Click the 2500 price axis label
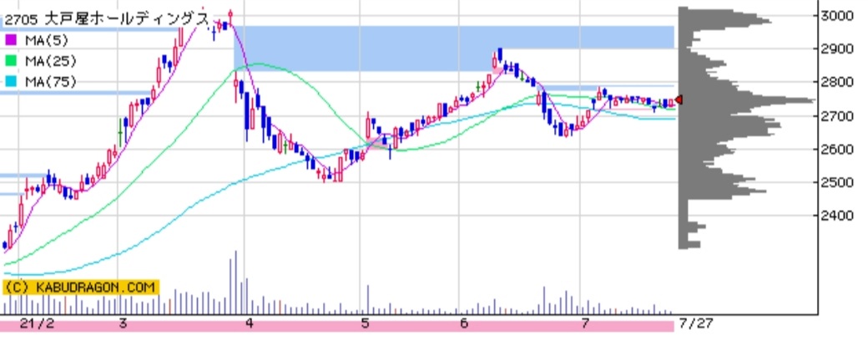868x341 pixels. [840, 182]
